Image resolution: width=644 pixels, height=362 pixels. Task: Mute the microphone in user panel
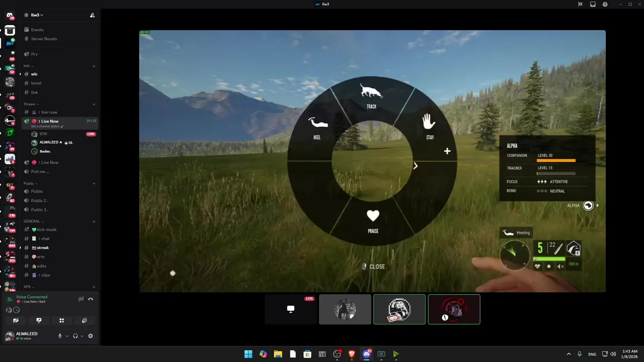point(60,336)
